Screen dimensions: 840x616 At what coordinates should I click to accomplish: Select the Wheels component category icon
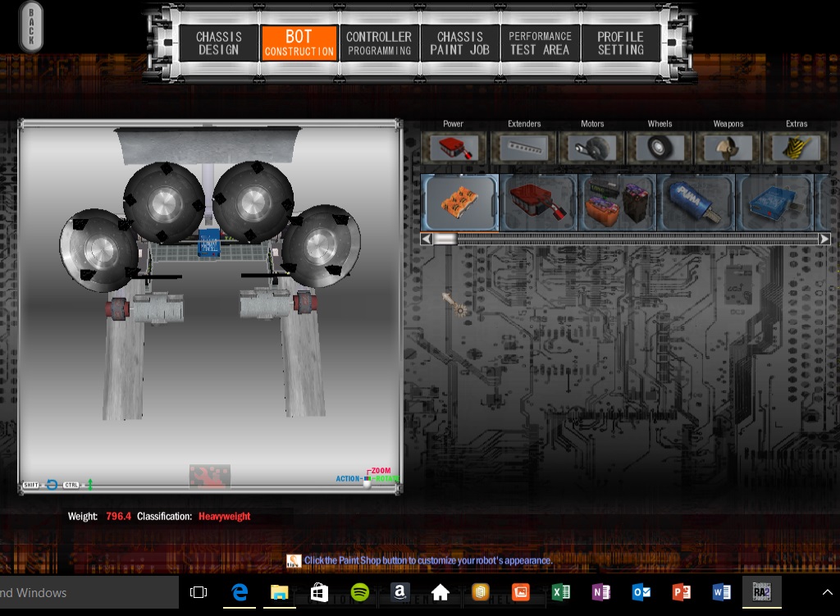(x=660, y=148)
